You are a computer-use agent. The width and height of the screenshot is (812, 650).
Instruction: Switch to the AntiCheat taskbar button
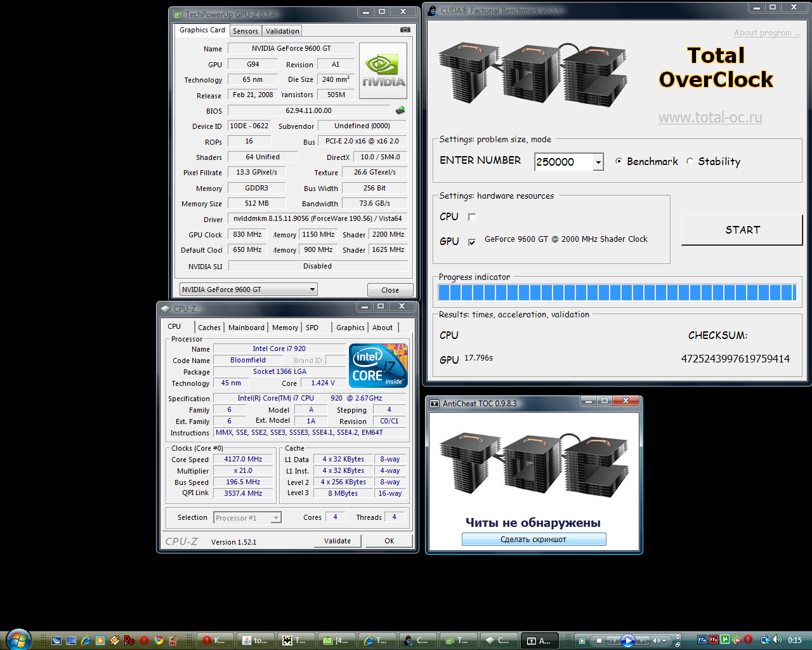click(x=539, y=640)
